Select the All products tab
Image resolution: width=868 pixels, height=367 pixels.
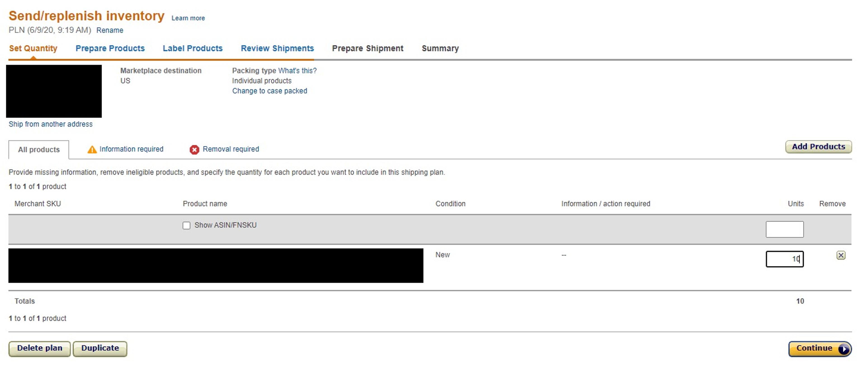point(39,150)
